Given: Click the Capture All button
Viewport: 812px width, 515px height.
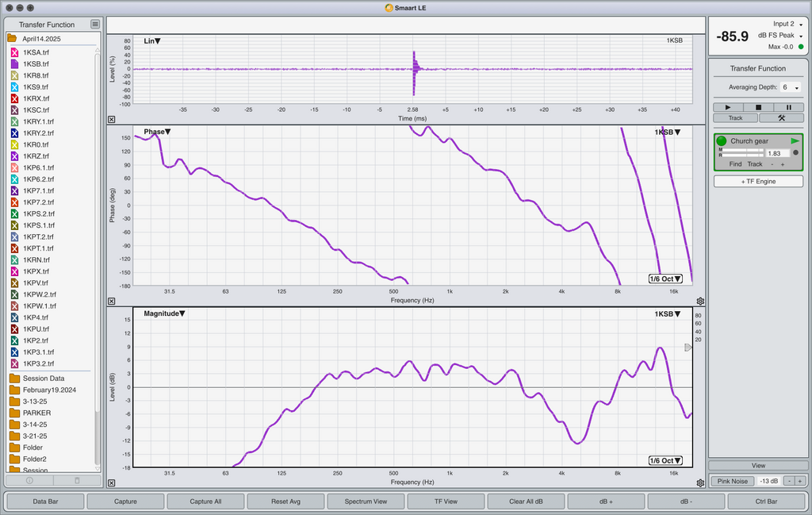Looking at the screenshot, I should tap(205, 502).
